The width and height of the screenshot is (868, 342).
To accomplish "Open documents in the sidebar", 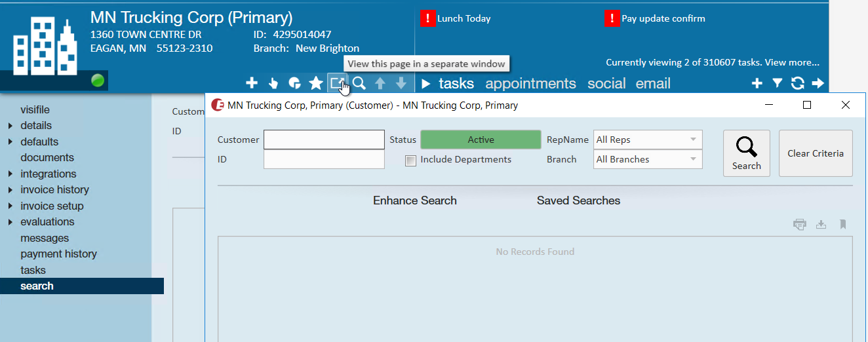I will tap(47, 157).
